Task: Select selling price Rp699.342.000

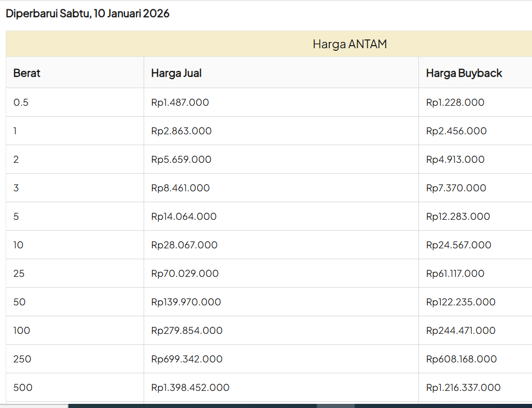Action: coord(187,359)
